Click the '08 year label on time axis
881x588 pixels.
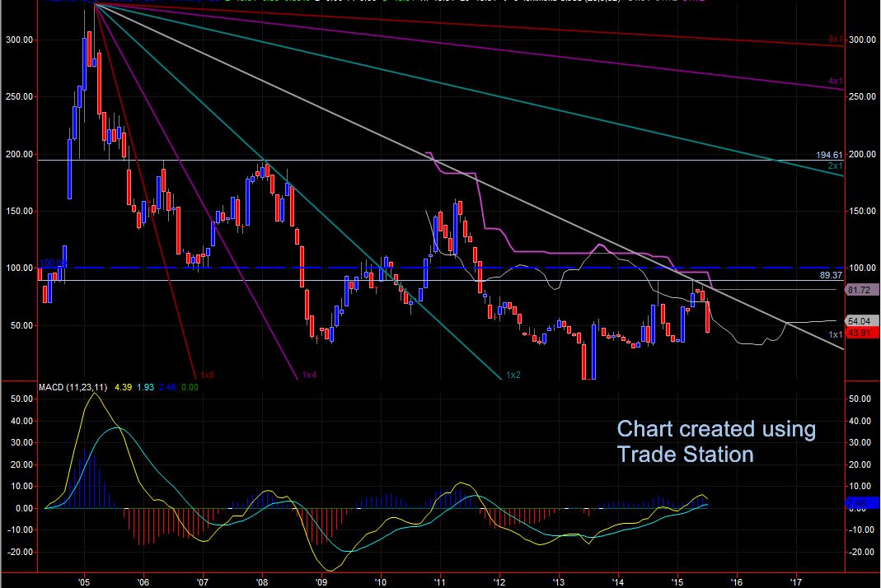click(x=262, y=580)
